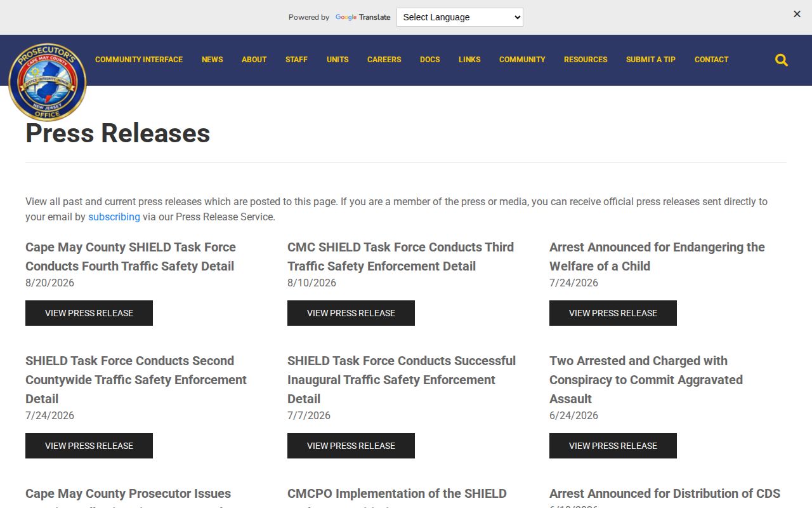Close the Google Translate bar
The image size is (812, 508).
[797, 14]
